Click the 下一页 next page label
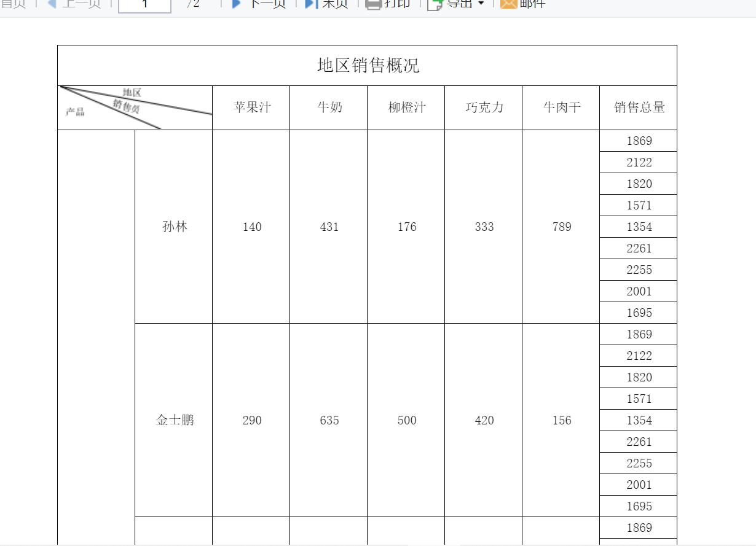756x546 pixels. coord(267,3)
